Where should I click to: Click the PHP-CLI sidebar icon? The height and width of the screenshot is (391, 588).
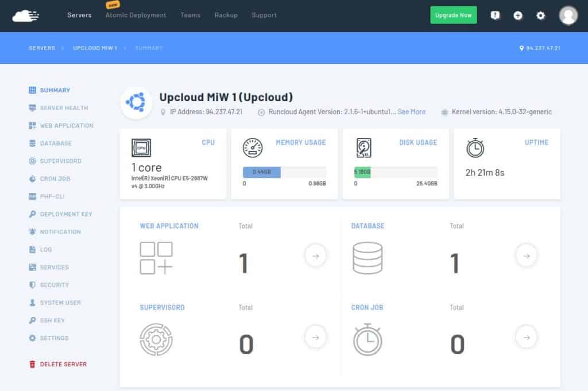tap(33, 196)
